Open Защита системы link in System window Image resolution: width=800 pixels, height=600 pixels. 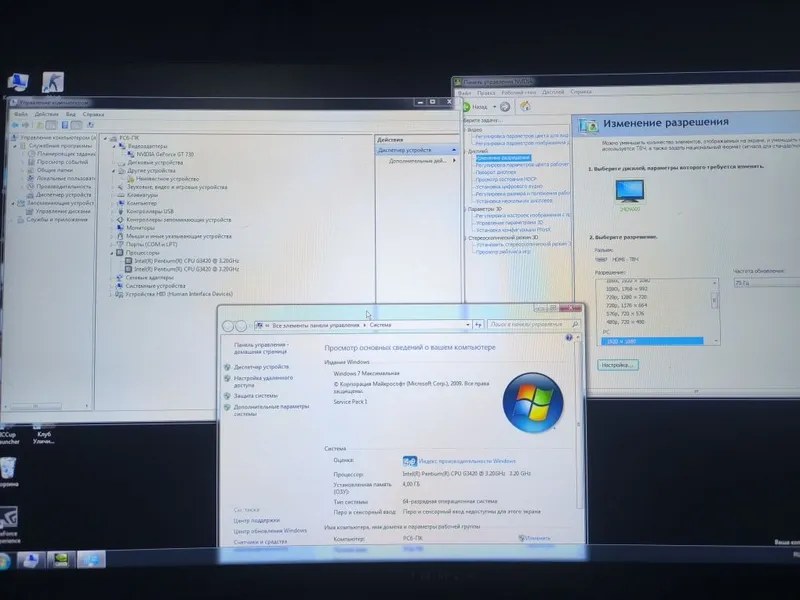coord(256,395)
